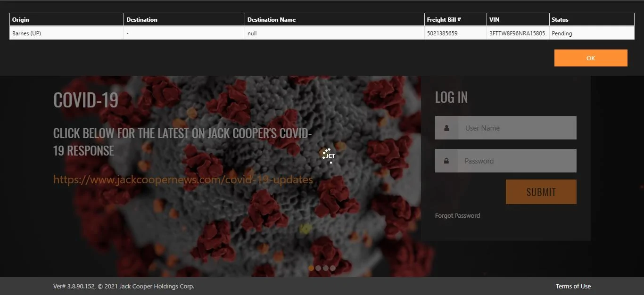Select freight bill number 5021385659

455,33
